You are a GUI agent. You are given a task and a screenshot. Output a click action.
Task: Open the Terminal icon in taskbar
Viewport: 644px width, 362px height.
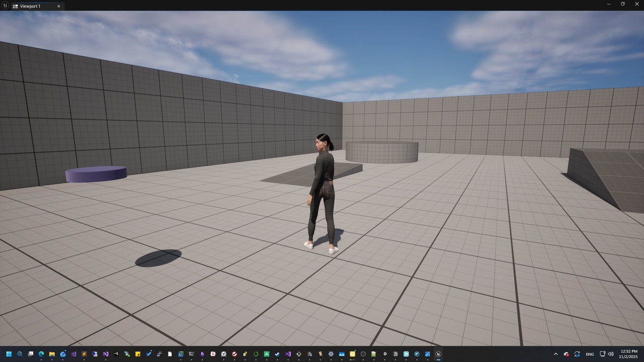pos(191,354)
